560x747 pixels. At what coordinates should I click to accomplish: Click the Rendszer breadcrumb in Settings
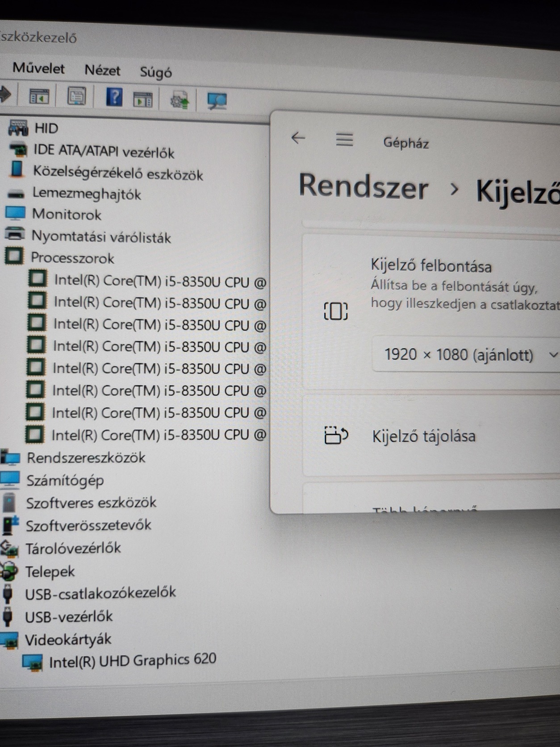(364, 186)
